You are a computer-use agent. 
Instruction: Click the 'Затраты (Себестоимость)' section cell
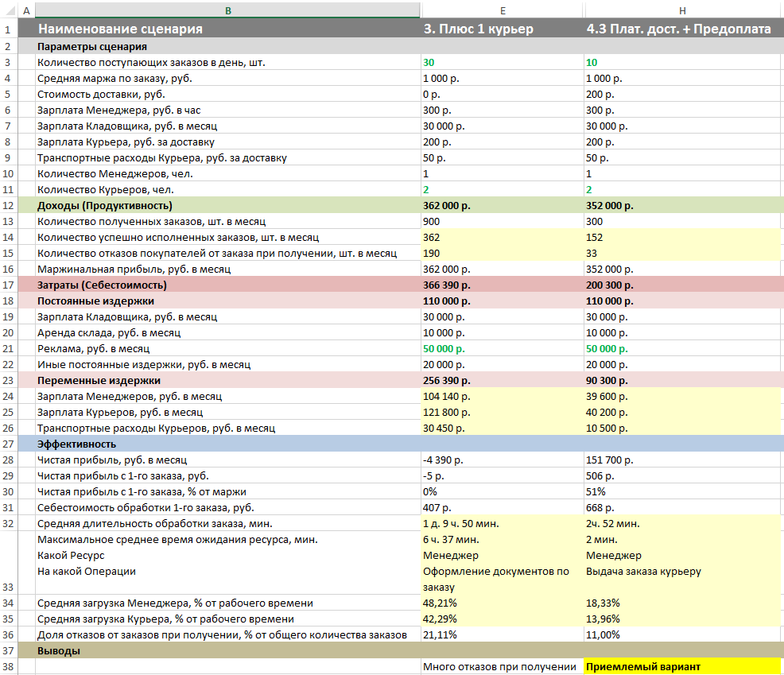point(228,285)
